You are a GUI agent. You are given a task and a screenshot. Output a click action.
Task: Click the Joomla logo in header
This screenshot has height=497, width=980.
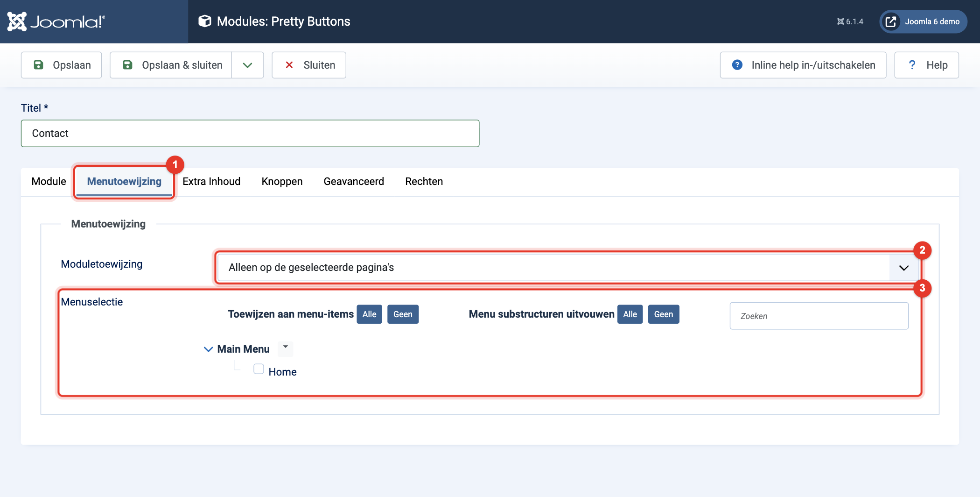[x=56, y=21]
